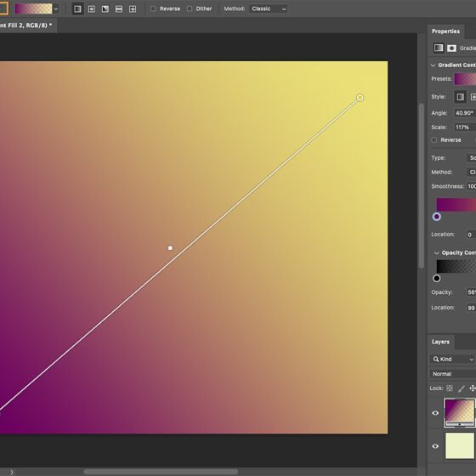Open the Type dropdown in Properties
This screenshot has height=476, width=476.
pyautogui.click(x=471, y=158)
